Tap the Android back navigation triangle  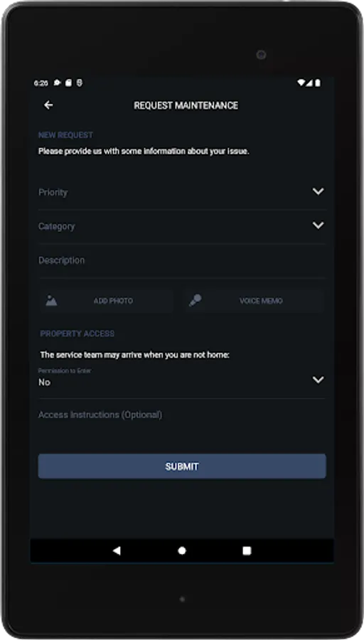pos(117,550)
